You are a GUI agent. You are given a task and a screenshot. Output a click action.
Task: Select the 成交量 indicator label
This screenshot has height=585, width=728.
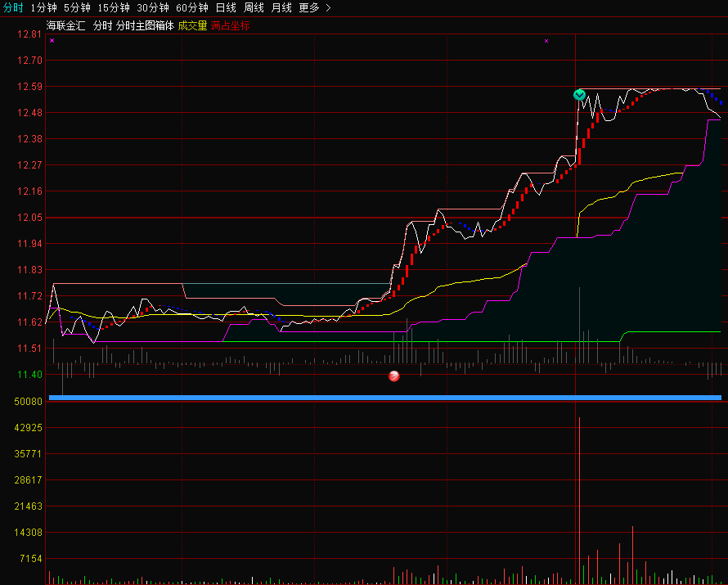[193, 25]
